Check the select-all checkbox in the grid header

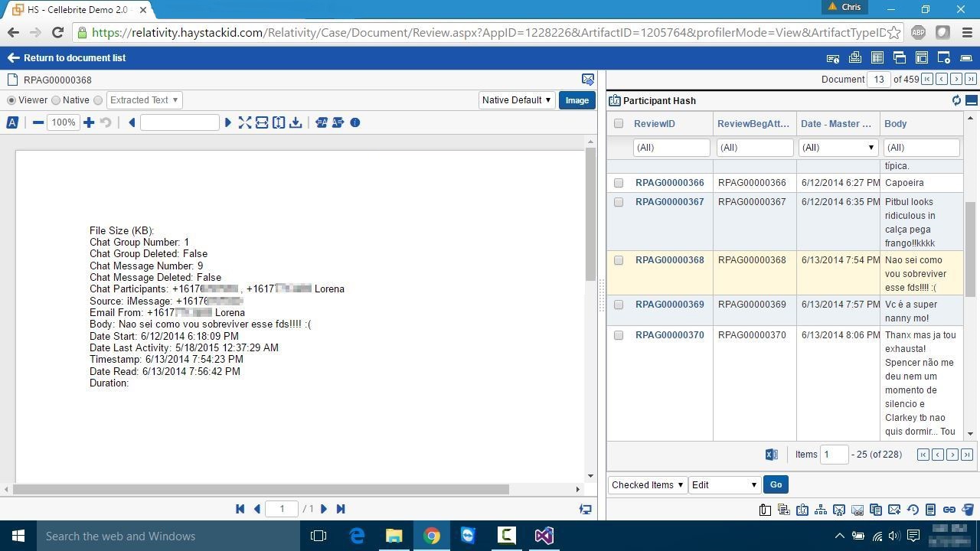click(619, 123)
